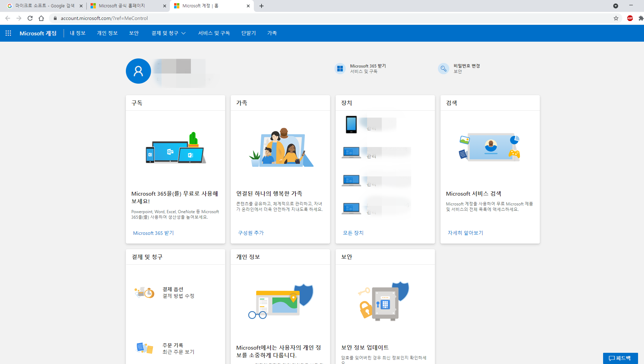Open the ABP extension icon
Image resolution: width=644 pixels, height=364 pixels.
[x=630, y=18]
